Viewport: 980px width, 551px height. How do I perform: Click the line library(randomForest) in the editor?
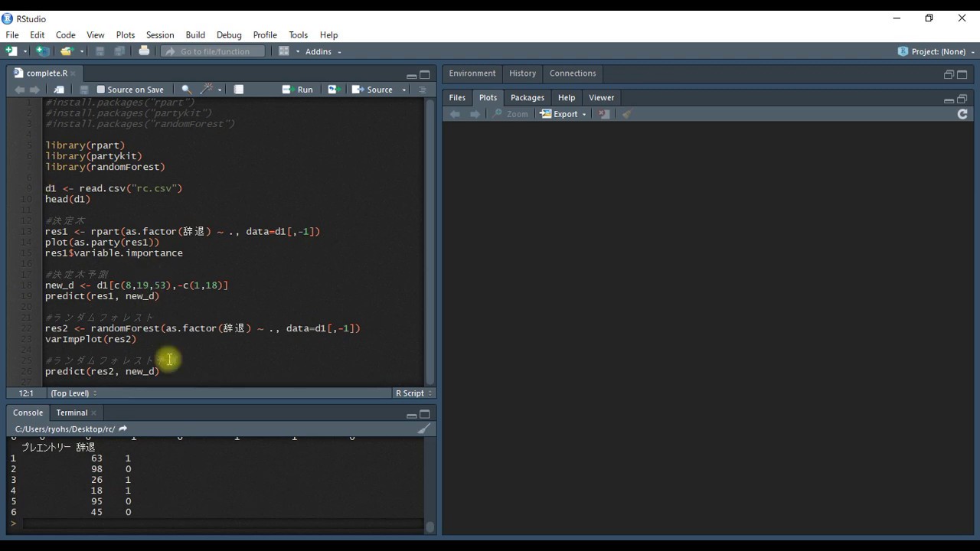pyautogui.click(x=105, y=167)
